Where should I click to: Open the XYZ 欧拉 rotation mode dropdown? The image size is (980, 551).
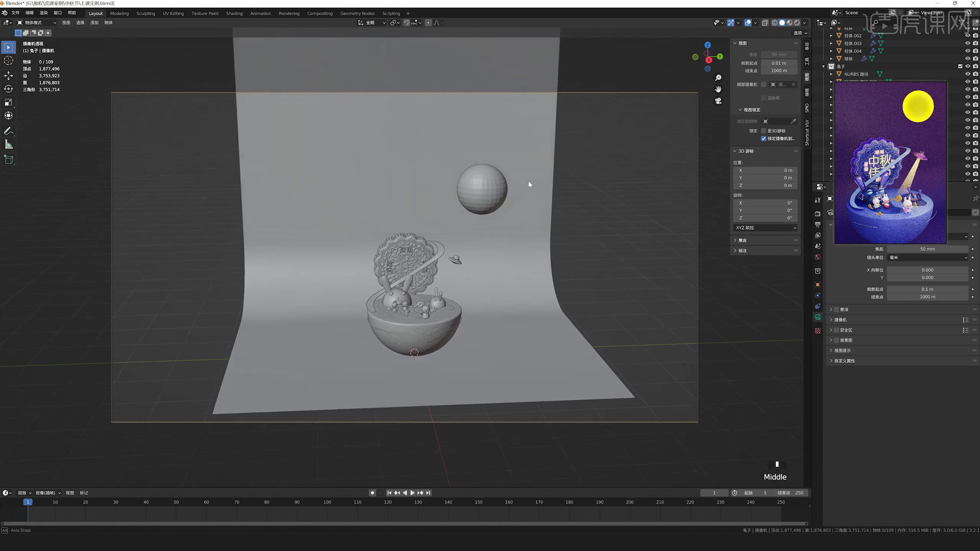pyautogui.click(x=765, y=228)
